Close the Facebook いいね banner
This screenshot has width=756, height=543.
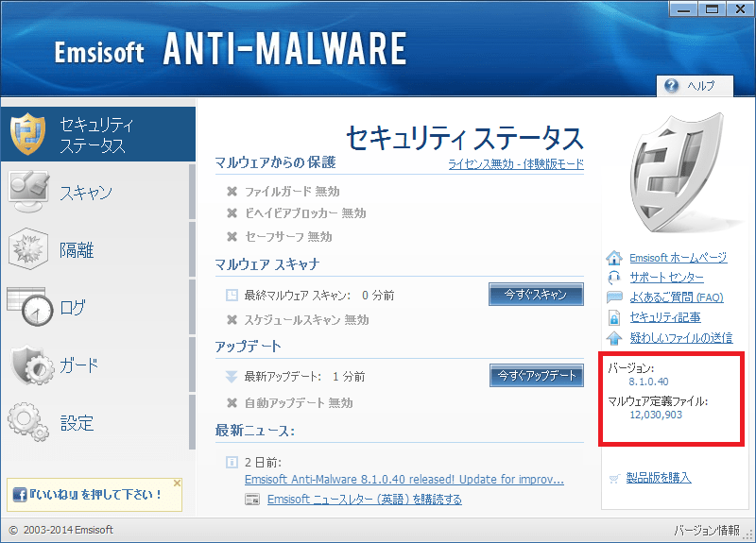pyautogui.click(x=177, y=483)
